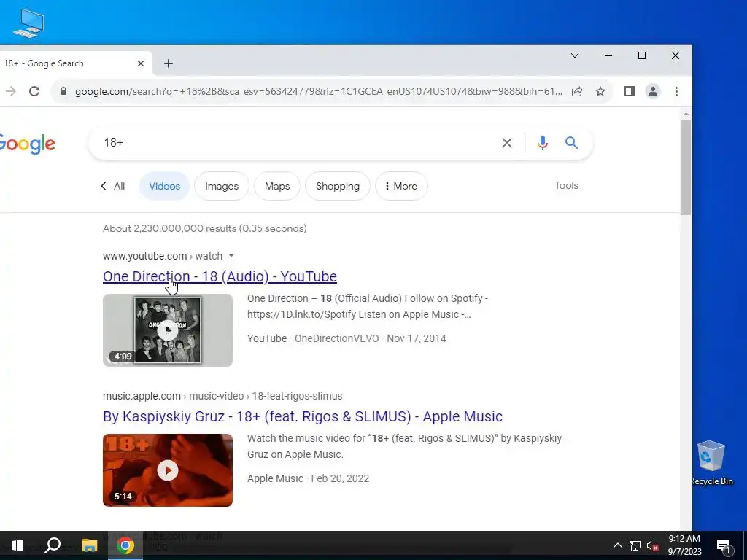Open the Chrome side panel icon
Viewport: 747px width, 560px height.
pos(630,91)
